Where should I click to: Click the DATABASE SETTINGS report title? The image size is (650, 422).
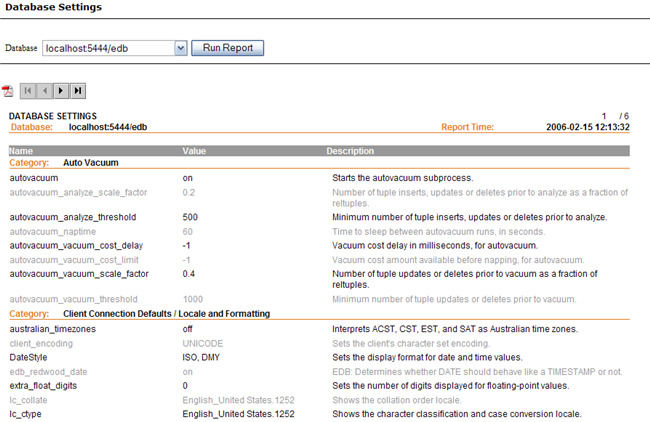[x=53, y=116]
